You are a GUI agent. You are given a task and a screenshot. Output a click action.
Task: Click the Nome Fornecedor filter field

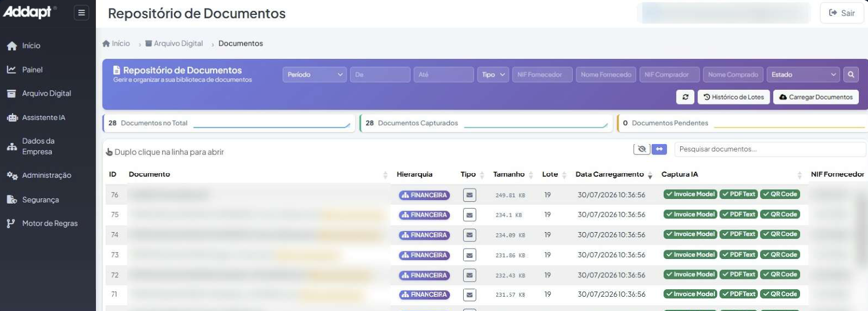coord(606,75)
